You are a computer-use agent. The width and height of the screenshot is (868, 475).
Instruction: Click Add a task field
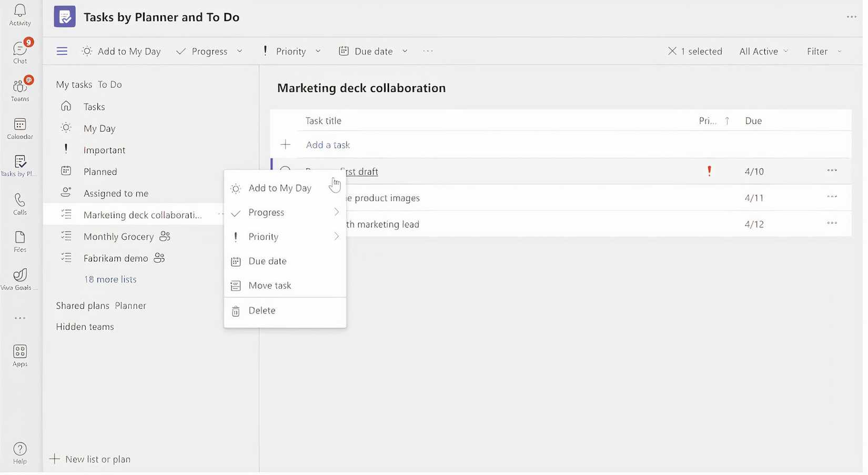pyautogui.click(x=327, y=145)
